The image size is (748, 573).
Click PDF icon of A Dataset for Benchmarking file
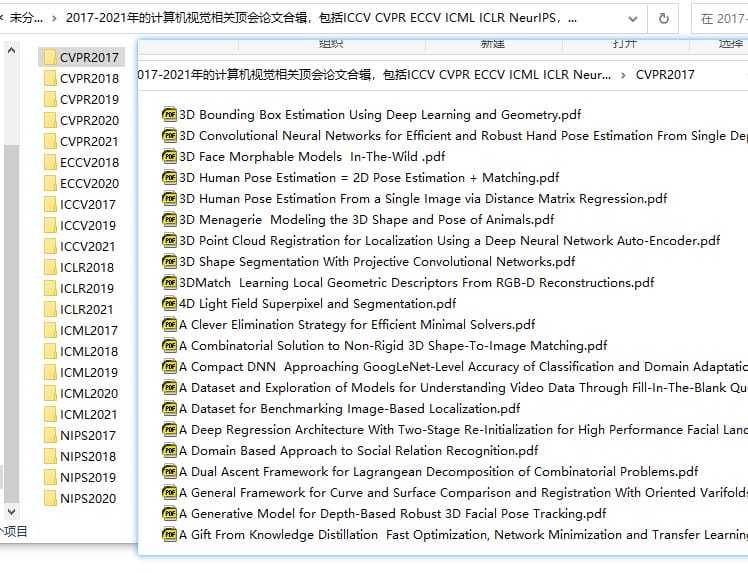169,408
